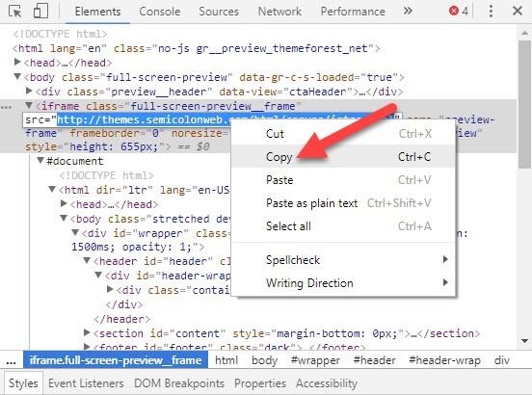532x395 pixels.
Task: Collapse the iframe full-screen-preview__frame node
Action: (x=29, y=105)
